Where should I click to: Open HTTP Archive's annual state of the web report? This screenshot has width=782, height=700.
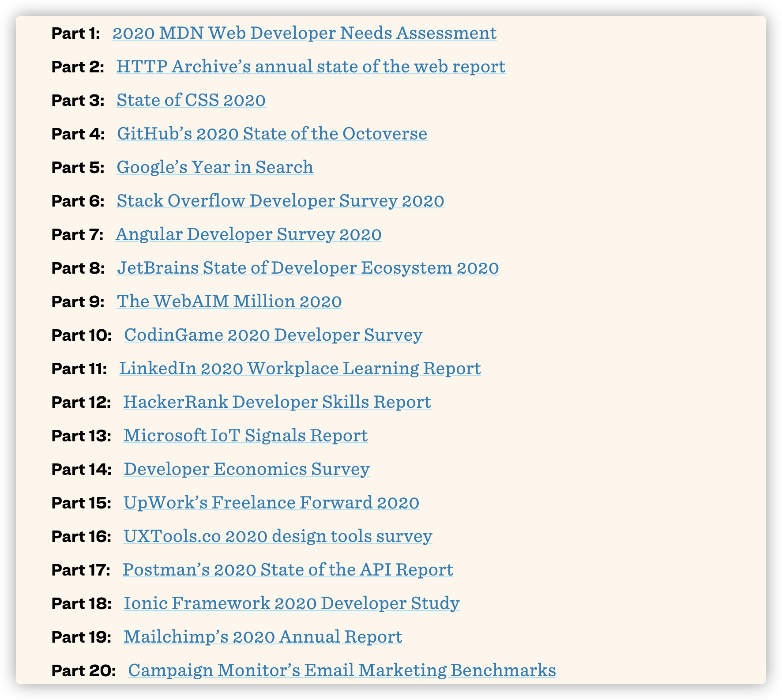(x=311, y=67)
